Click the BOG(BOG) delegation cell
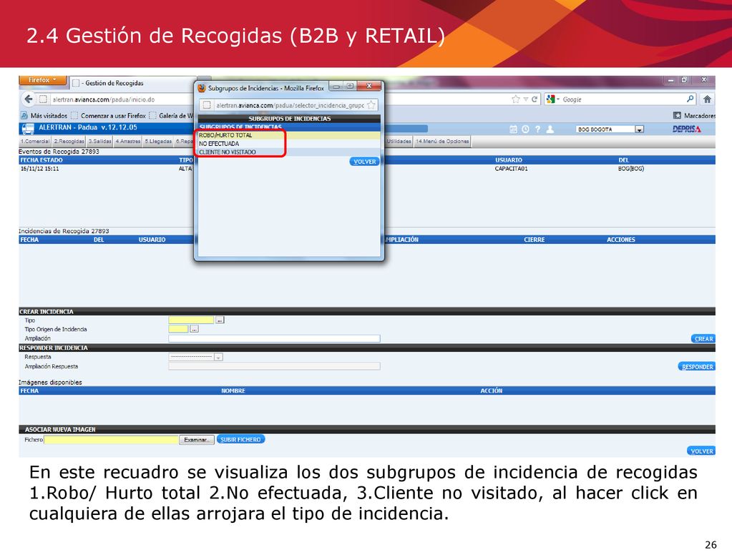The width and height of the screenshot is (732, 560). 630,169
